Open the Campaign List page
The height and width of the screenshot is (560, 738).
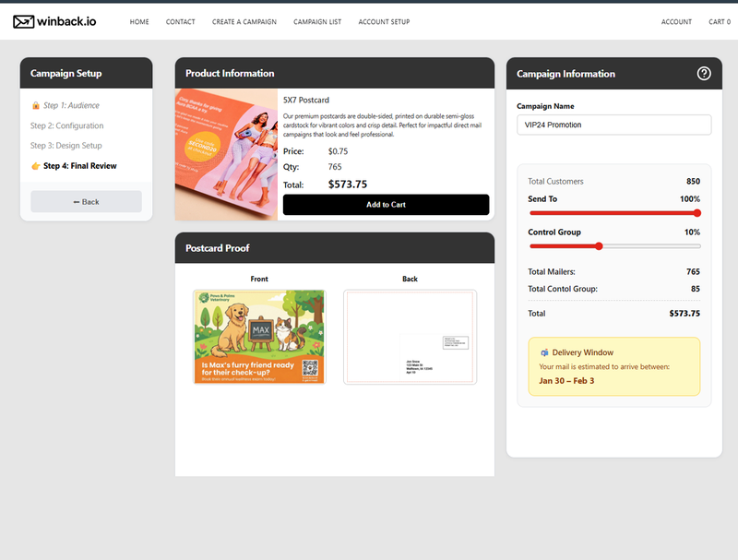tap(317, 22)
